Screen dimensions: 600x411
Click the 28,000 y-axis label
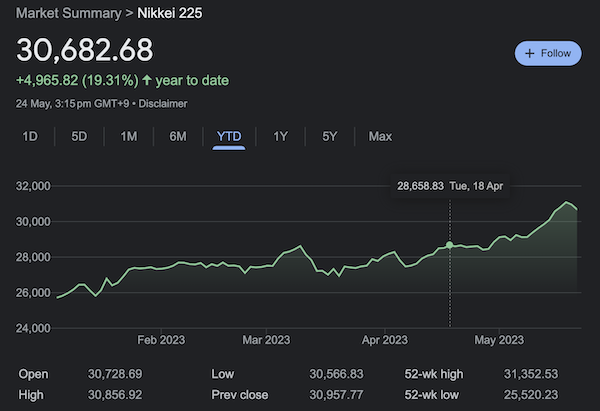tap(33, 257)
